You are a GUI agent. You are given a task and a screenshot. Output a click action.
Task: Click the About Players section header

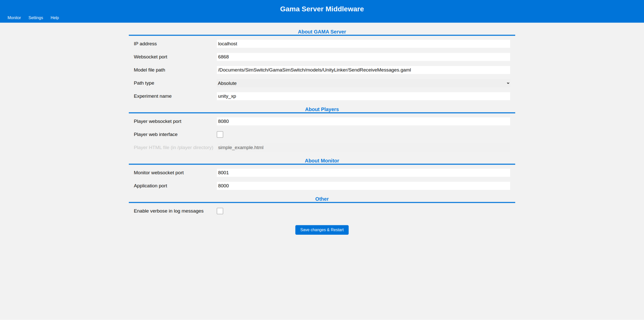point(322,109)
